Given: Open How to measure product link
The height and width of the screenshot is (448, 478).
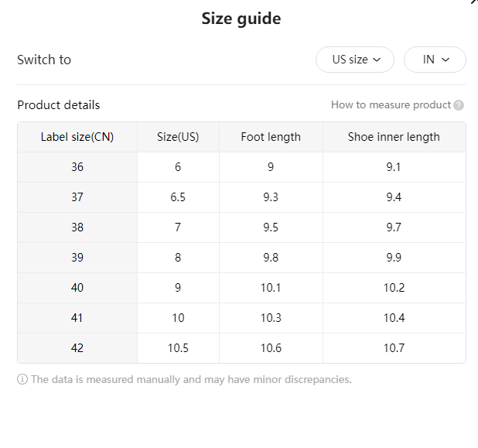Looking at the screenshot, I should pos(391,105).
